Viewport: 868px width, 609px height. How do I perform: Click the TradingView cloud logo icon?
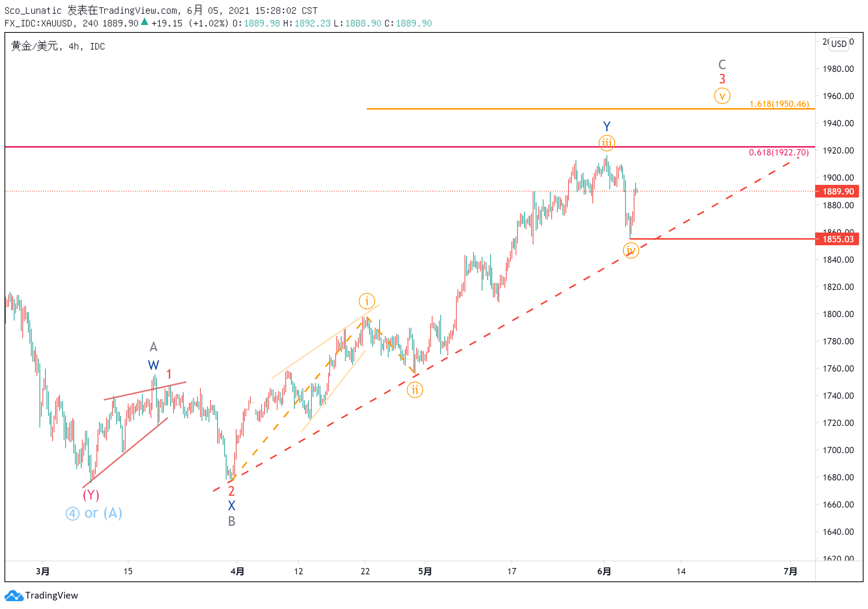click(x=14, y=596)
